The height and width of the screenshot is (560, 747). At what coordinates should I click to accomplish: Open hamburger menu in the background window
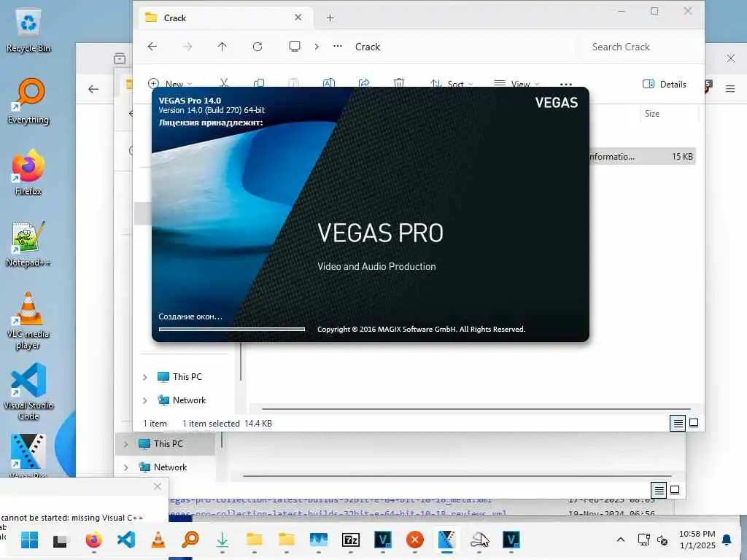pos(729,88)
